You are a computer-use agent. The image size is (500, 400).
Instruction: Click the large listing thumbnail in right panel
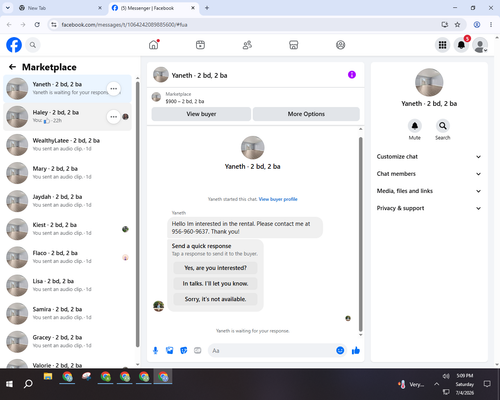point(429,82)
